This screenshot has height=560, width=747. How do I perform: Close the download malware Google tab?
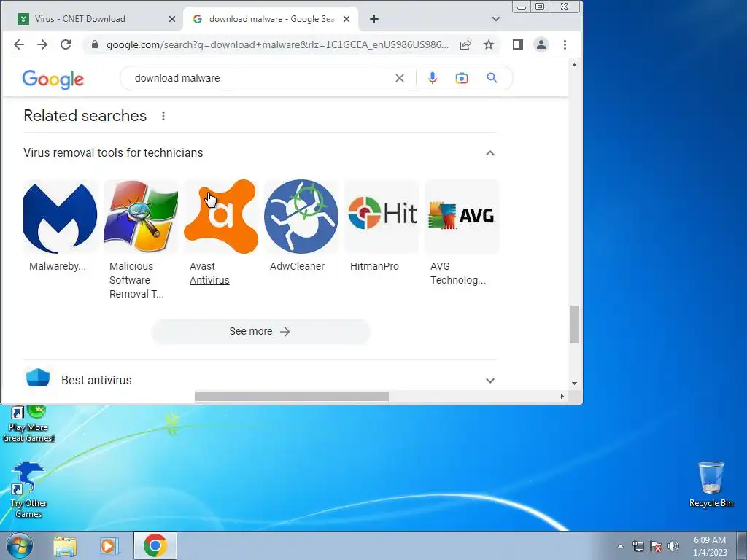pos(347,19)
